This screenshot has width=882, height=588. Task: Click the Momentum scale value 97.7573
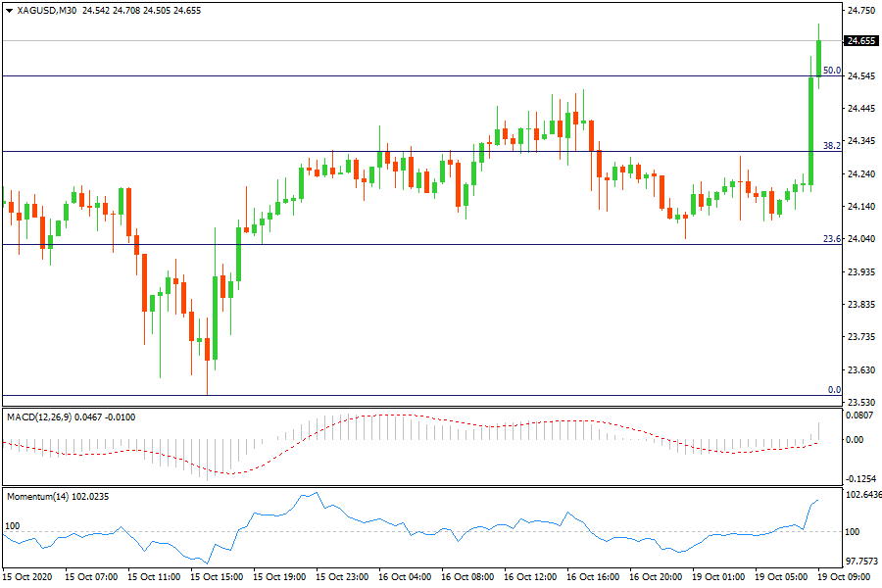pos(860,562)
